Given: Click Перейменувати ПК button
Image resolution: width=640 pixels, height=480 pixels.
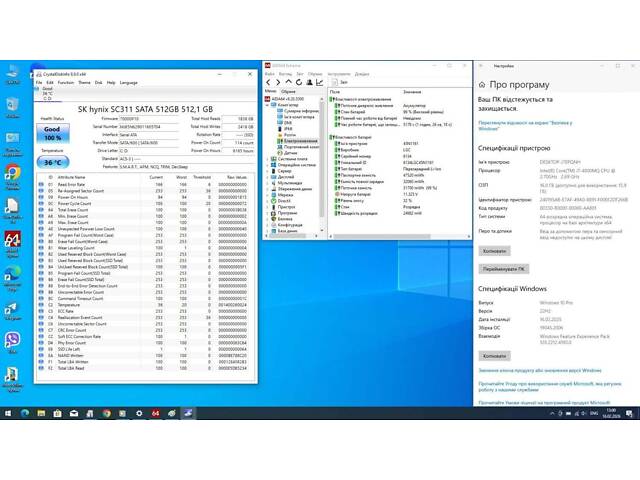Looking at the screenshot, I should [504, 269].
